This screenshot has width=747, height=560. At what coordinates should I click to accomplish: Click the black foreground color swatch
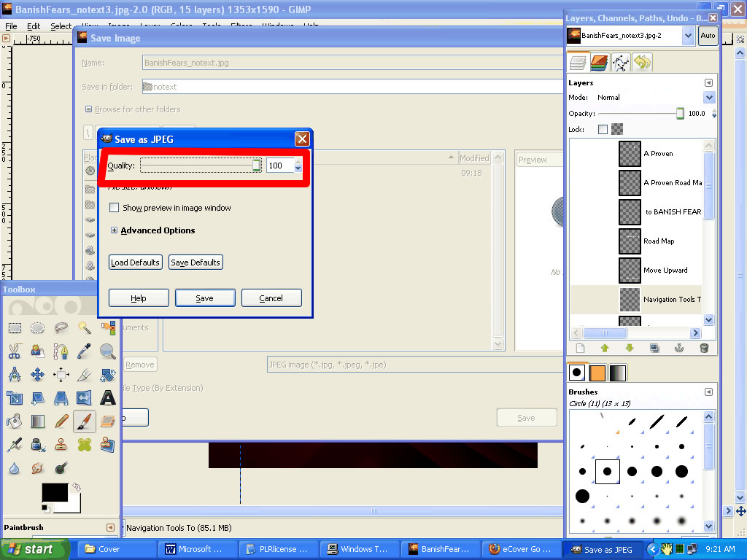point(54,494)
